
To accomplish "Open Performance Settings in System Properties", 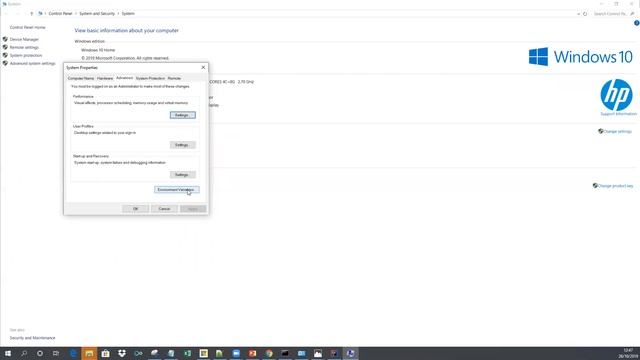I will 182,115.
